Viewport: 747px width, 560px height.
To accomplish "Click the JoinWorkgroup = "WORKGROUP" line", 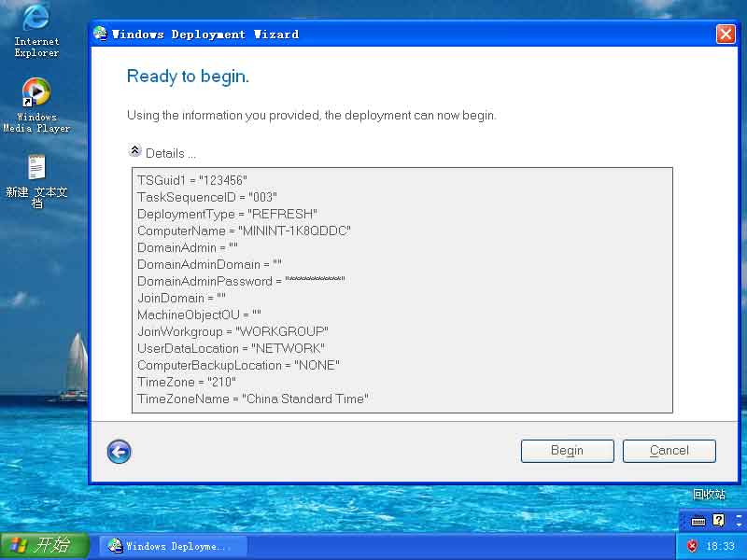I will [x=233, y=331].
